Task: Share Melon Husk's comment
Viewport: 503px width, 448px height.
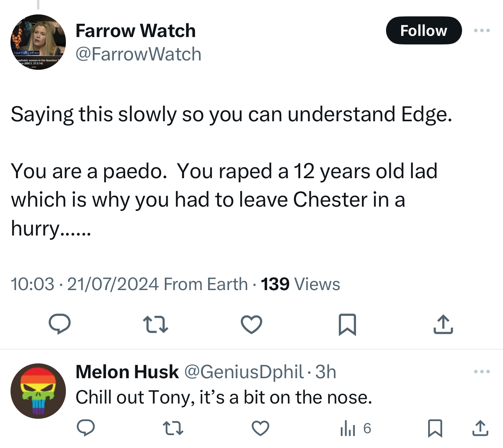Action: 480,428
